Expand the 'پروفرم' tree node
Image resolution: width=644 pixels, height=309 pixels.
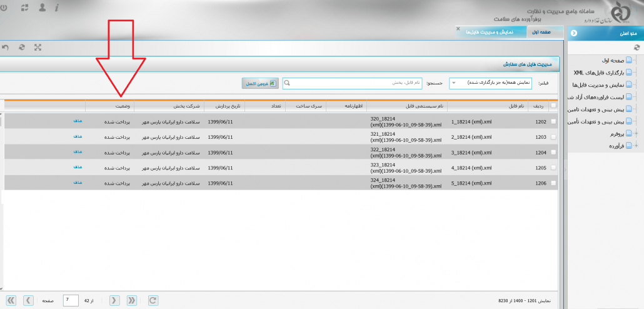(636, 134)
